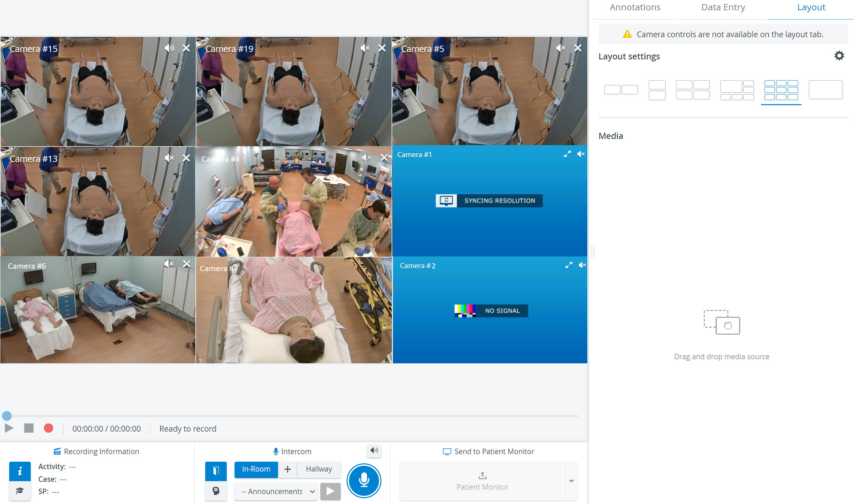Image resolution: width=854 pixels, height=504 pixels.
Task: Click the push-to-talk microphone button
Action: coord(364,480)
